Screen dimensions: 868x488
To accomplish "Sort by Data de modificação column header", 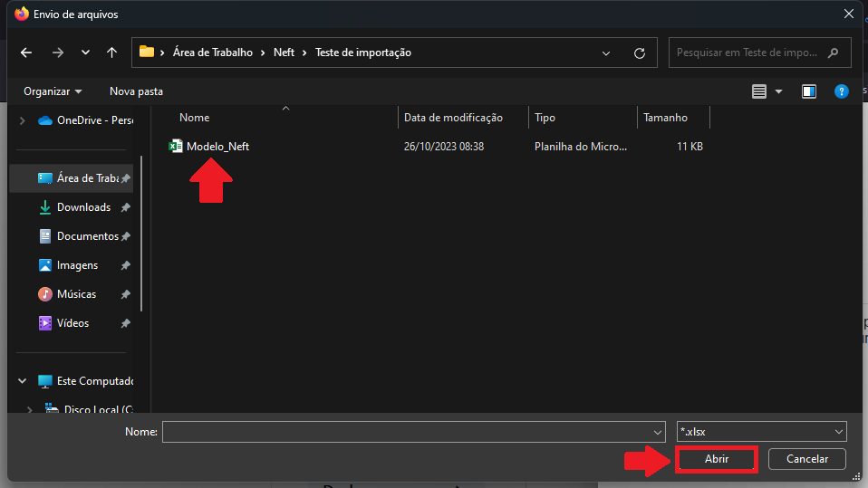I will [453, 118].
